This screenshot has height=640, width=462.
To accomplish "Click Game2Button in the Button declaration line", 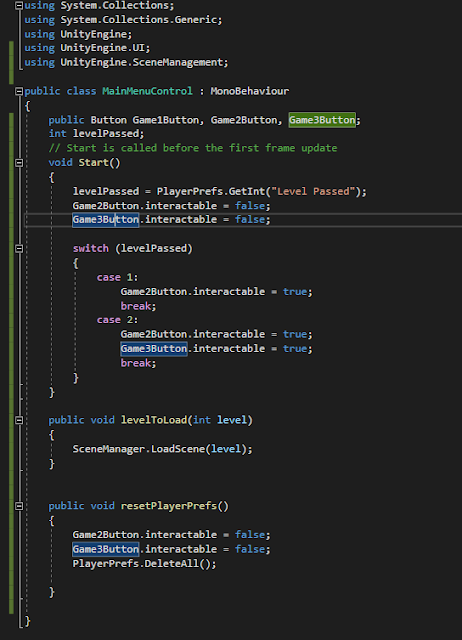I will click(x=244, y=120).
